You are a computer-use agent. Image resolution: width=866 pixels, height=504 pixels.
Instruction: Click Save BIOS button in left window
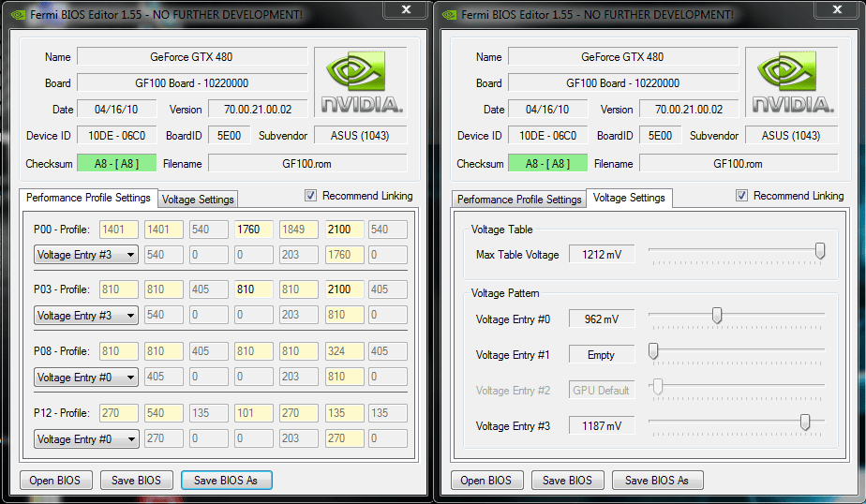137,481
